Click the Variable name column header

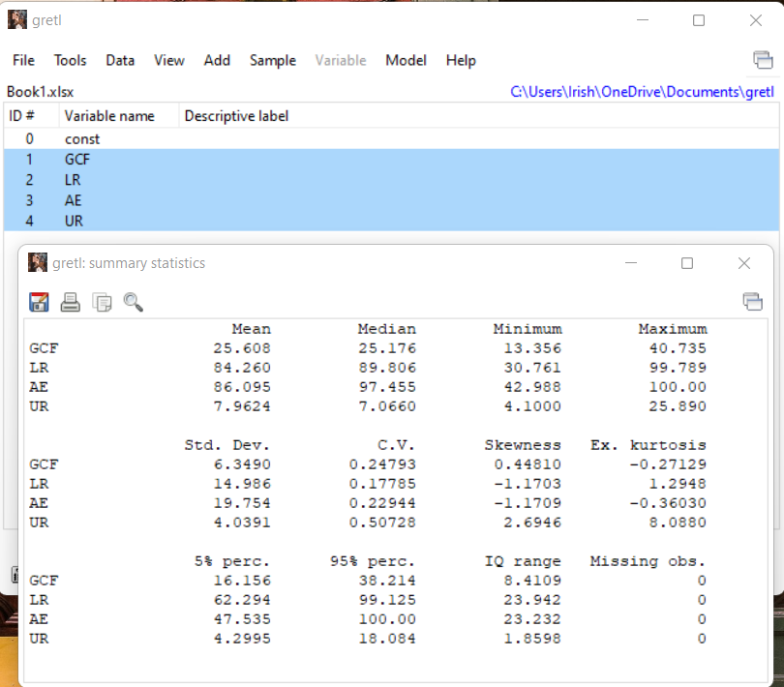tap(107, 115)
